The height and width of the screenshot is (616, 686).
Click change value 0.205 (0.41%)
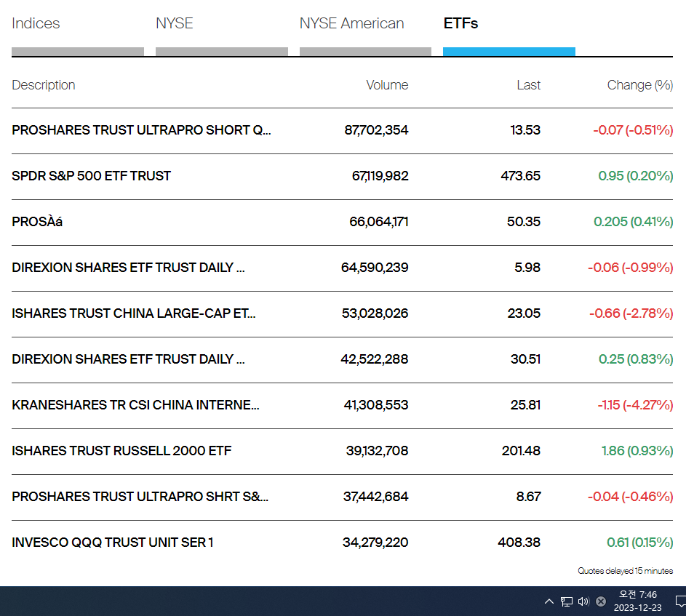[x=634, y=222]
